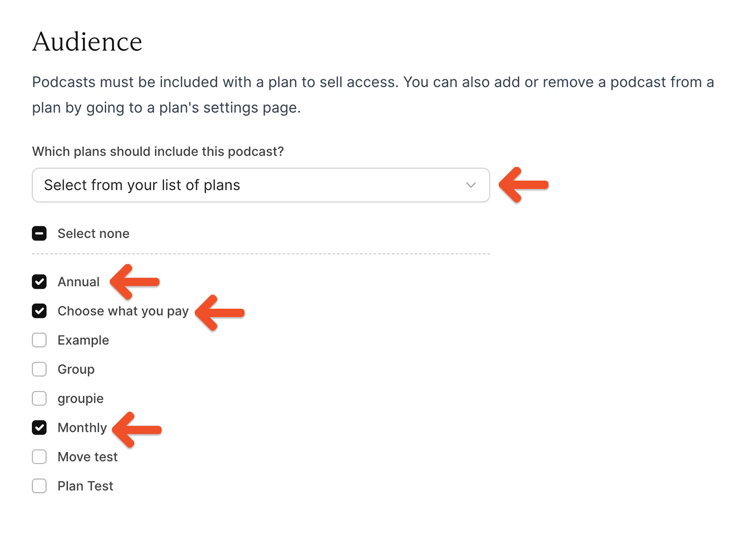Enable the Move test plan

click(x=39, y=457)
